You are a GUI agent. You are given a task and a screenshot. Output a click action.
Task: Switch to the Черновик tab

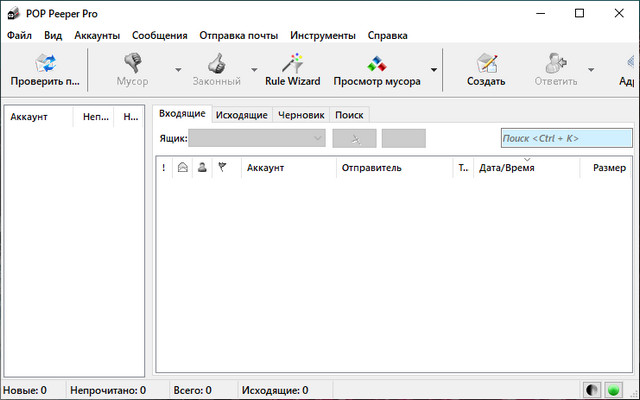coord(301,115)
